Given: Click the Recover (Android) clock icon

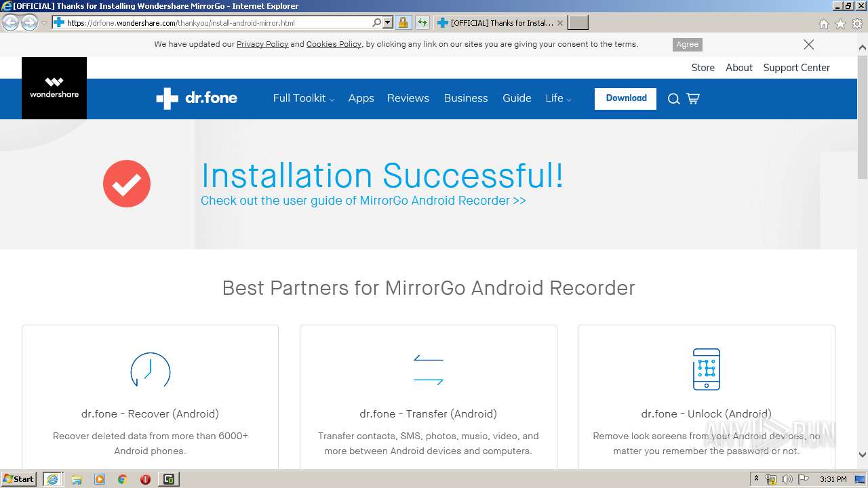Looking at the screenshot, I should point(150,371).
